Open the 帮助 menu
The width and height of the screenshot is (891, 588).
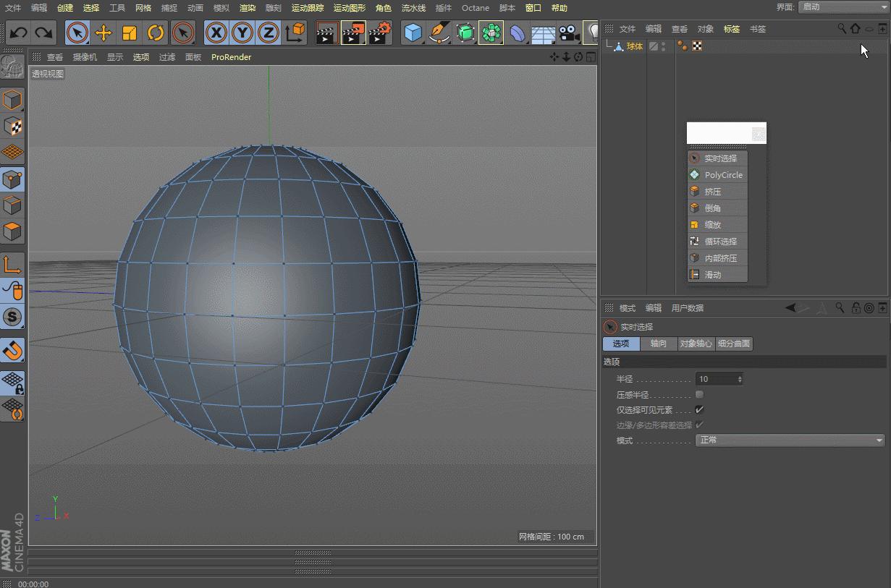[559, 8]
